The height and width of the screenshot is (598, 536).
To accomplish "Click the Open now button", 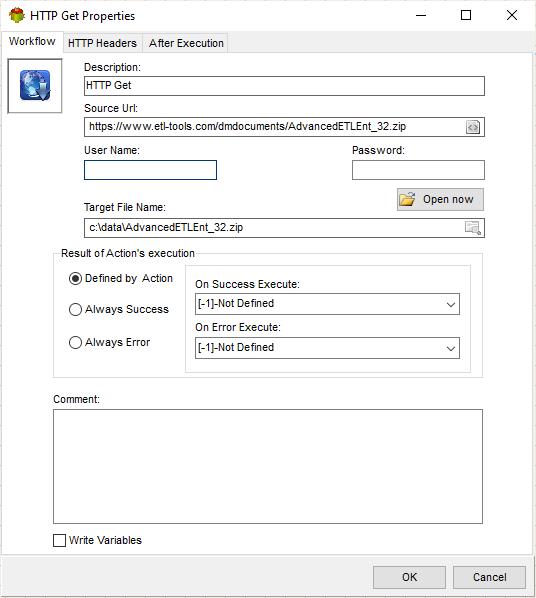I will (x=440, y=199).
